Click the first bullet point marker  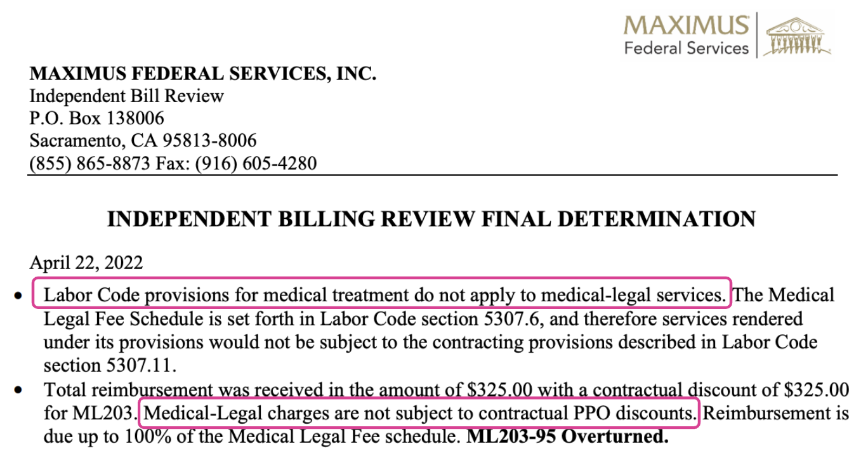pyautogui.click(x=21, y=297)
